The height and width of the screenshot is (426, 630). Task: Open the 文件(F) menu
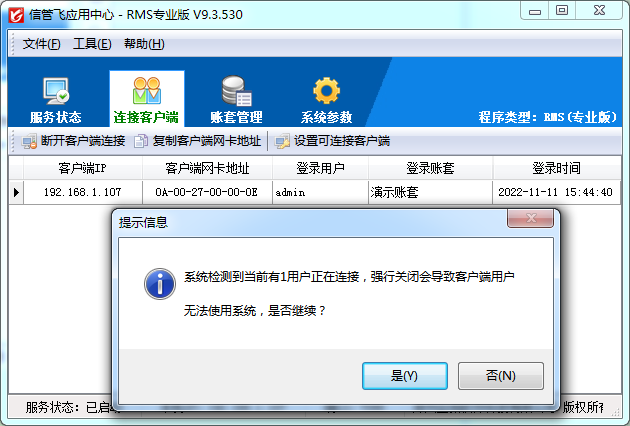pyautogui.click(x=41, y=44)
